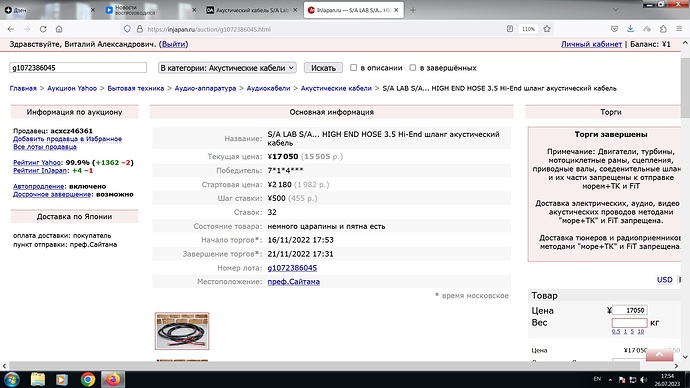This screenshot has height=388, width=690.
Task: Open the Firefox hamburger menu
Action: [679, 29]
